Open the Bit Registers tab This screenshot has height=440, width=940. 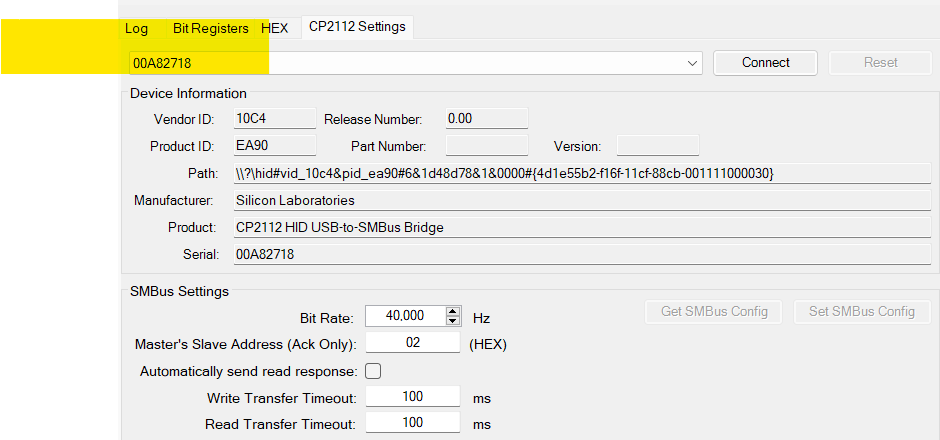(210, 28)
